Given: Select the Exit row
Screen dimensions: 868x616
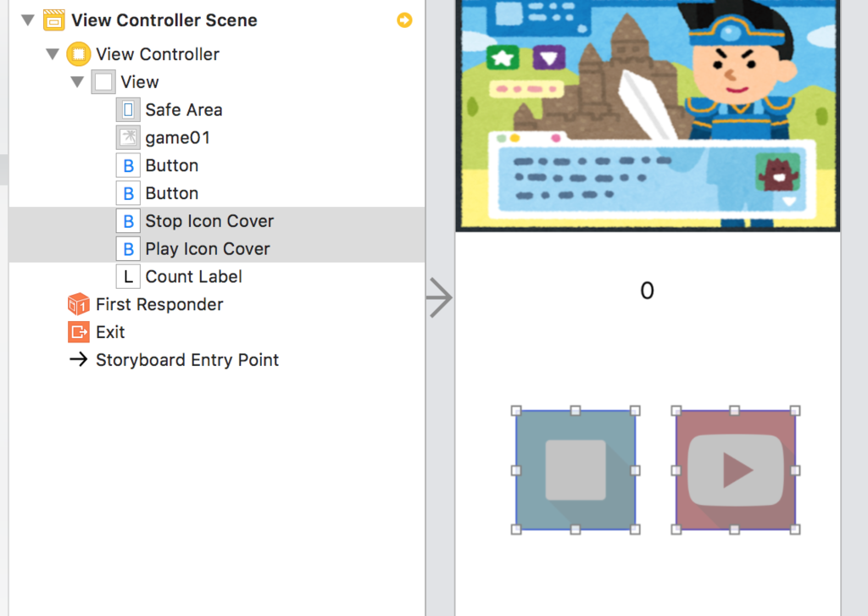Looking at the screenshot, I should 217,332.
